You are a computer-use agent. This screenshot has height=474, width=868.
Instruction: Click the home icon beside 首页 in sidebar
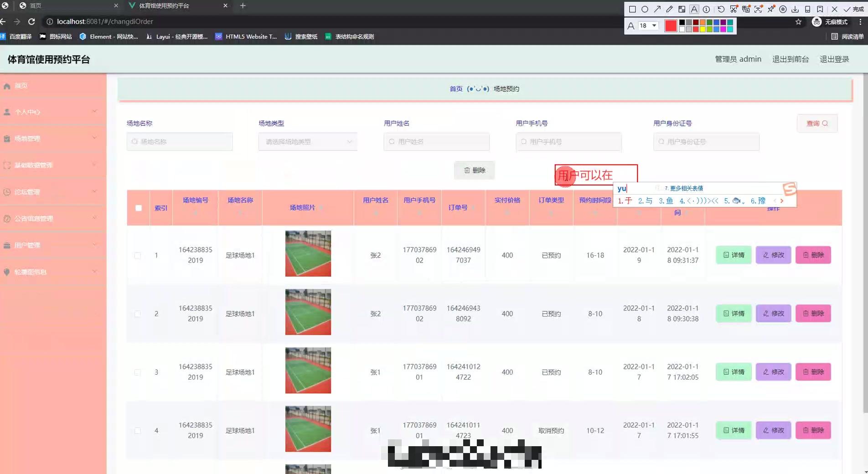tap(7, 86)
